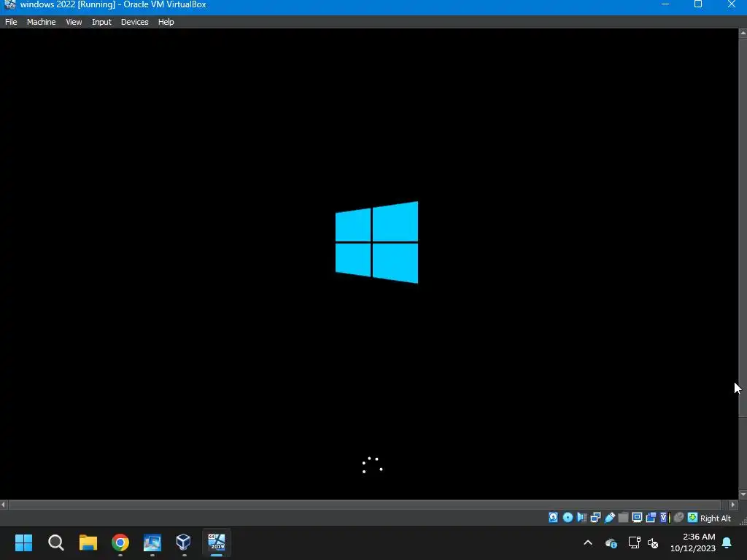
Task: Click the cloud tray icon with the info badge
Action: click(x=611, y=542)
